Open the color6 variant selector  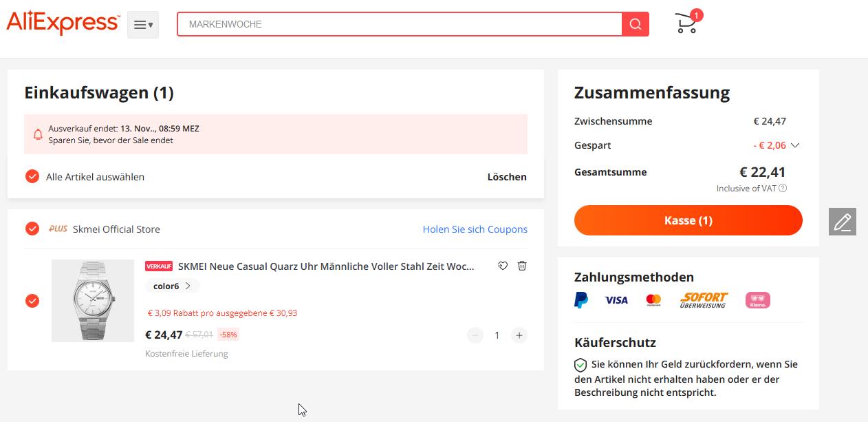[x=172, y=286]
